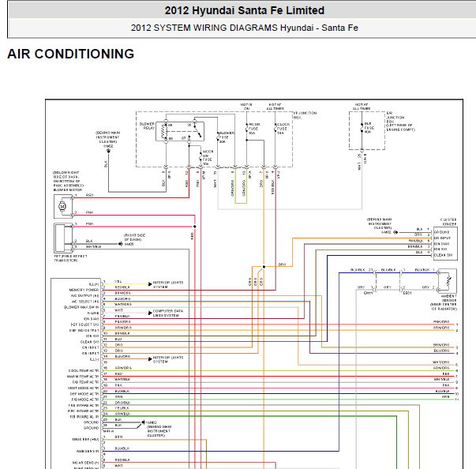The image size is (476, 469).
Task: Click the arrow pointing to Computer Data Lines System
Action: 150,313
